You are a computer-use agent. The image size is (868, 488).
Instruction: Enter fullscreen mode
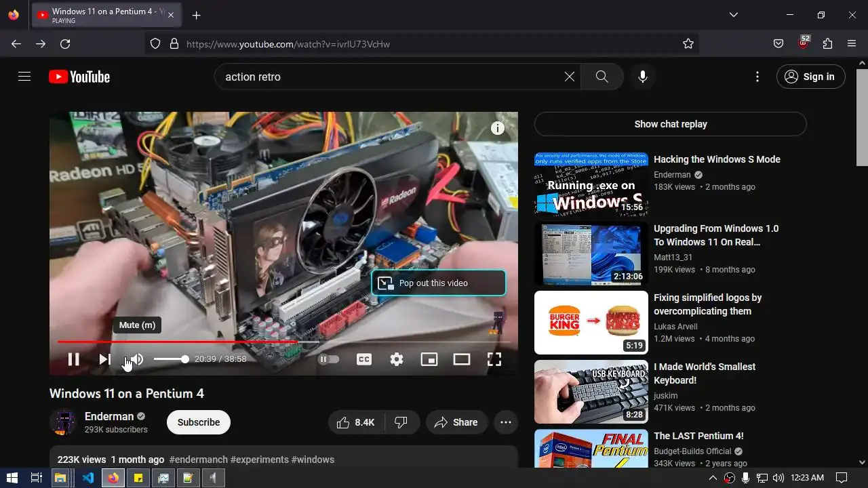494,359
